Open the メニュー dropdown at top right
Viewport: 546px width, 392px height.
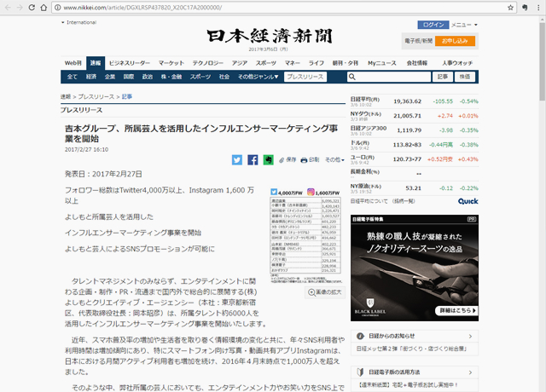tap(465, 25)
